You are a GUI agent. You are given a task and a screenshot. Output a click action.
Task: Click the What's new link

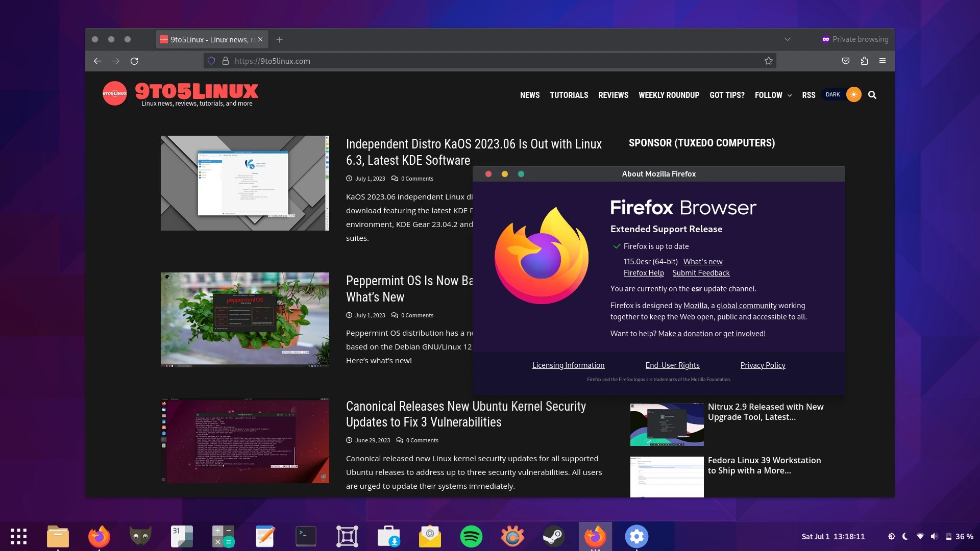(703, 261)
